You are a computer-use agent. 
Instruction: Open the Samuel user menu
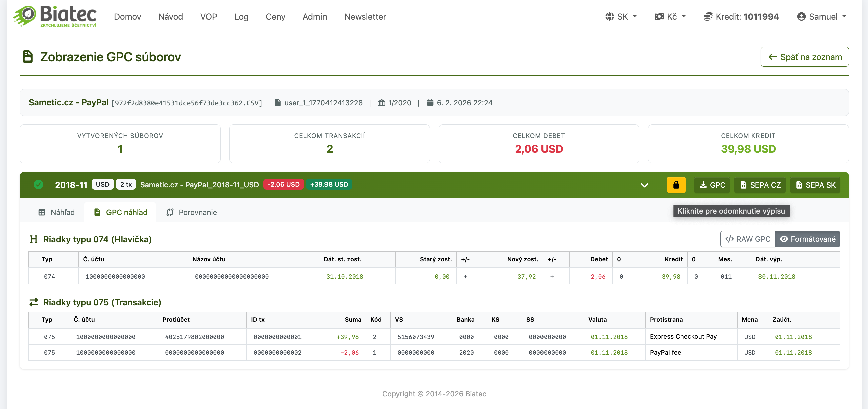coord(822,16)
